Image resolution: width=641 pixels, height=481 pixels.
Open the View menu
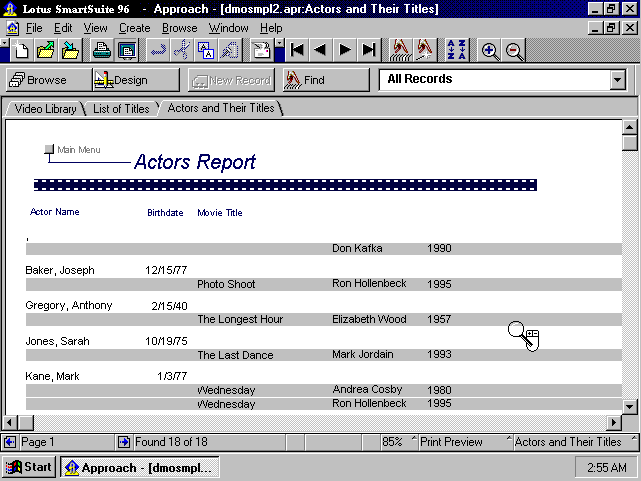[95, 28]
